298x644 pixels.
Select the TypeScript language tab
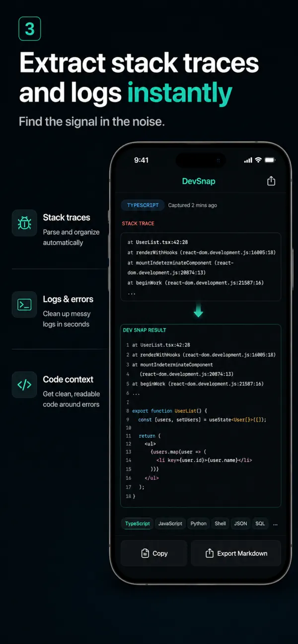tap(137, 523)
